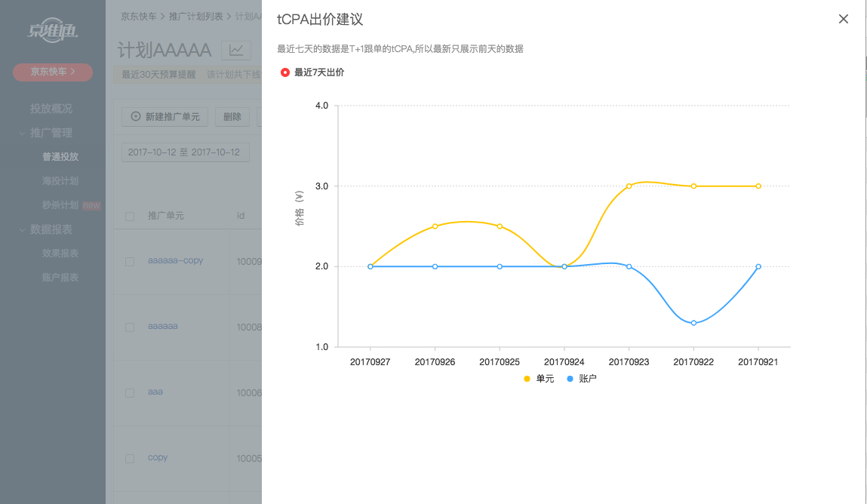The height and width of the screenshot is (504, 867).
Task: Click the date range field 2017-10-12
Action: pyautogui.click(x=185, y=152)
